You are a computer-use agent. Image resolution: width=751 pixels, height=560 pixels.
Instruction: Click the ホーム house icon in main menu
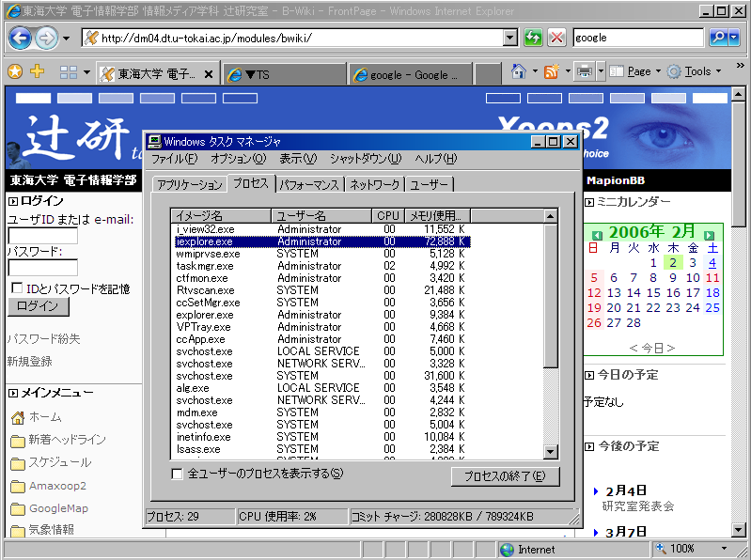tap(18, 418)
